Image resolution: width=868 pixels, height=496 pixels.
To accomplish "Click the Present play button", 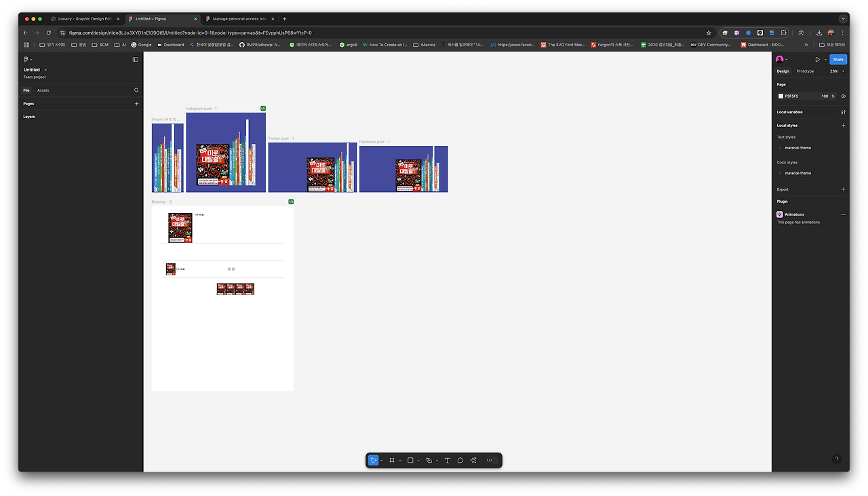I will pos(817,60).
